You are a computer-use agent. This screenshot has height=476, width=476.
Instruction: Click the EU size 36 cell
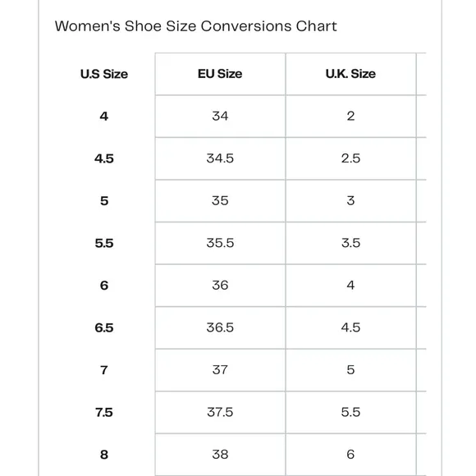[220, 286]
